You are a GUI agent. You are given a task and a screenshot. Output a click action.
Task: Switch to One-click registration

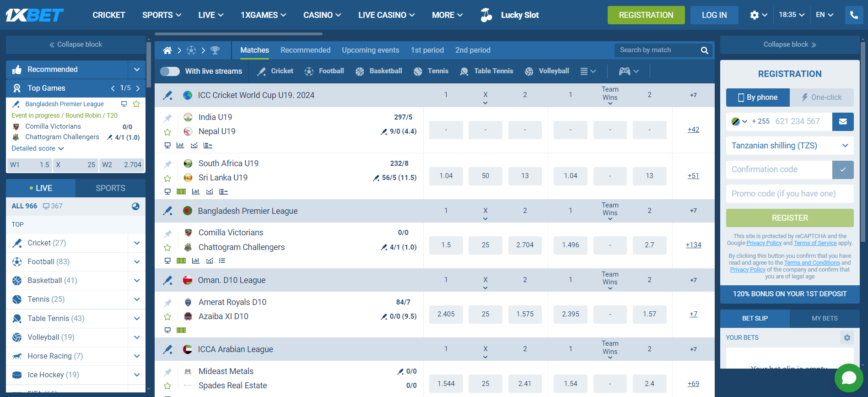821,98
